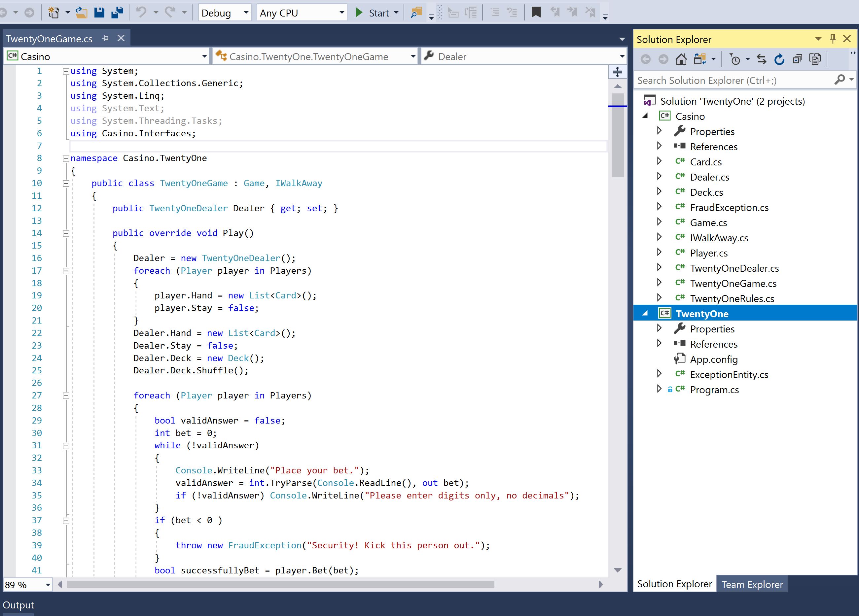This screenshot has width=859, height=616.
Task: Click Collapse All in Solution Explorer
Action: tap(797, 59)
